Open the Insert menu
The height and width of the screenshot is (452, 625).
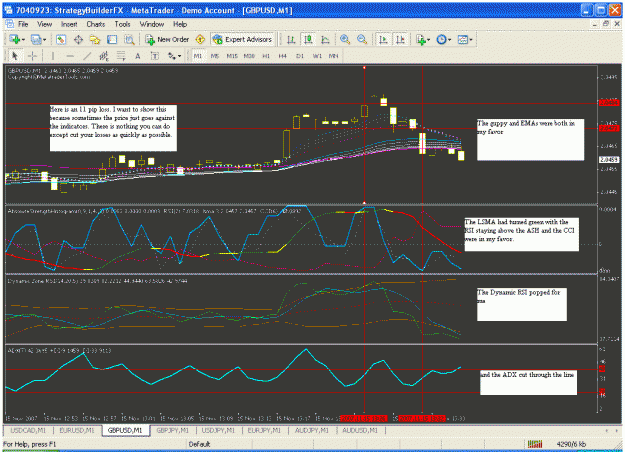(x=69, y=24)
